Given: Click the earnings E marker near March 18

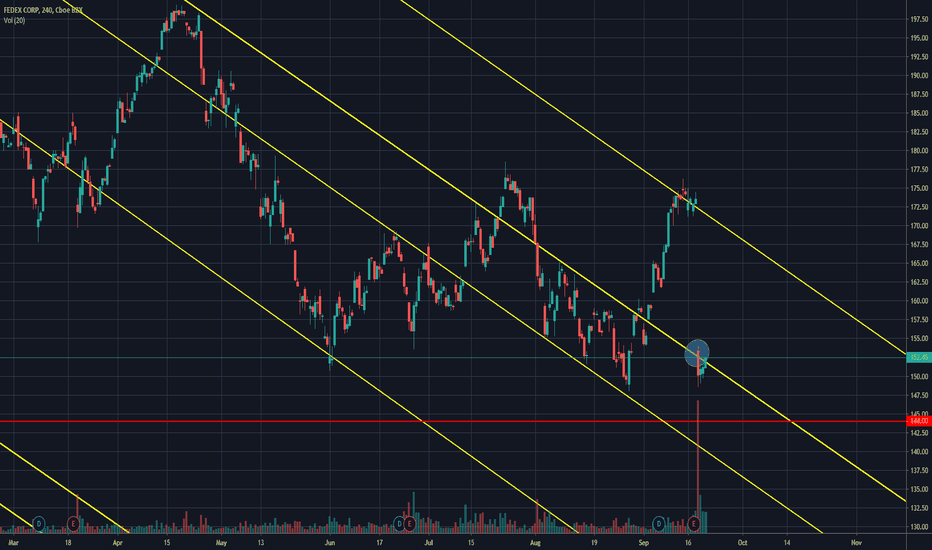Looking at the screenshot, I should (73, 524).
